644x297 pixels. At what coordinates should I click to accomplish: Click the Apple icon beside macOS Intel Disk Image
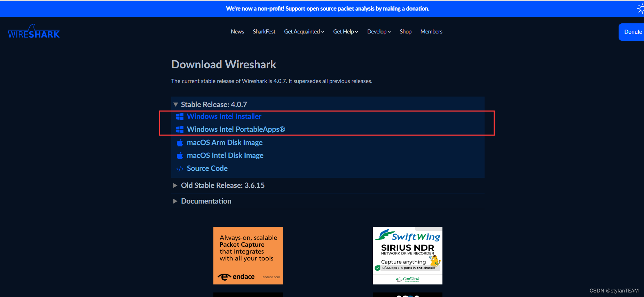click(180, 155)
